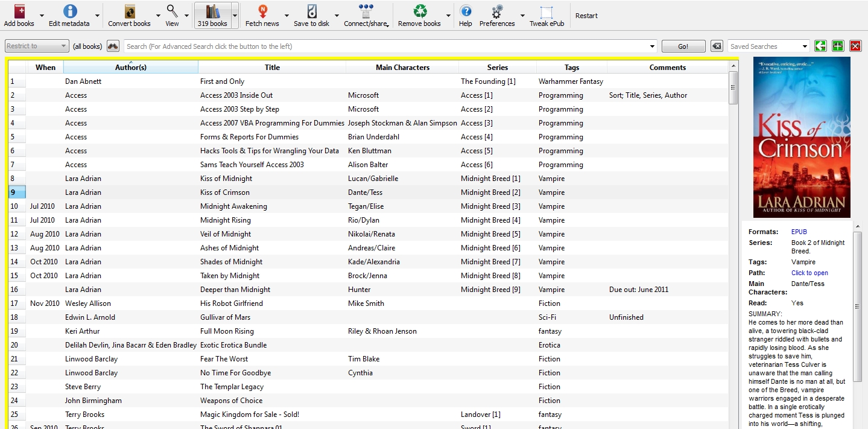Open advanced search via binoculars icon
The image size is (868, 429).
(113, 46)
